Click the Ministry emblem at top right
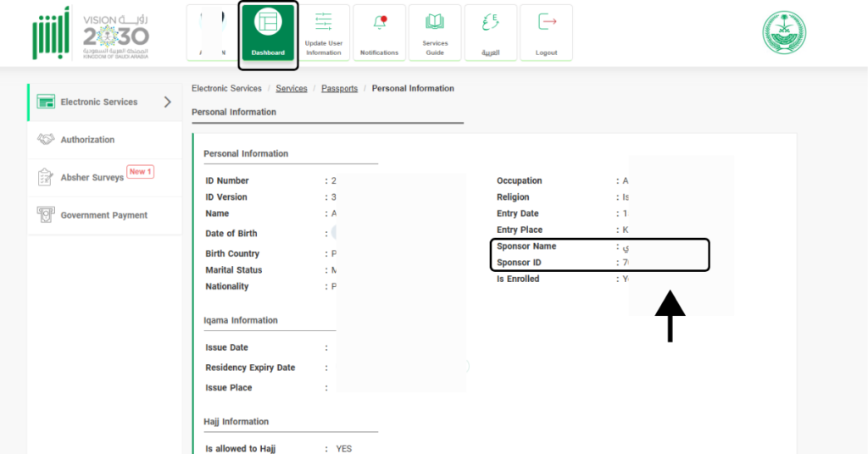 click(784, 33)
